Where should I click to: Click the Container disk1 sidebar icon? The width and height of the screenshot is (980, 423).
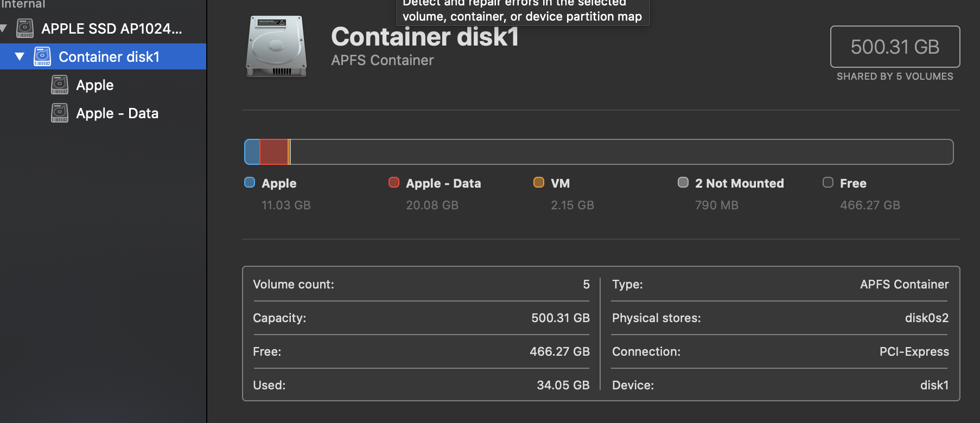point(42,56)
